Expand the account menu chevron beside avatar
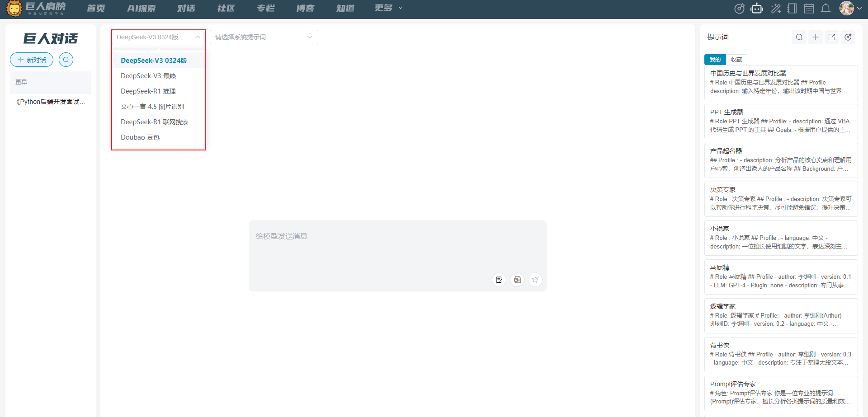The image size is (868, 417). click(859, 8)
